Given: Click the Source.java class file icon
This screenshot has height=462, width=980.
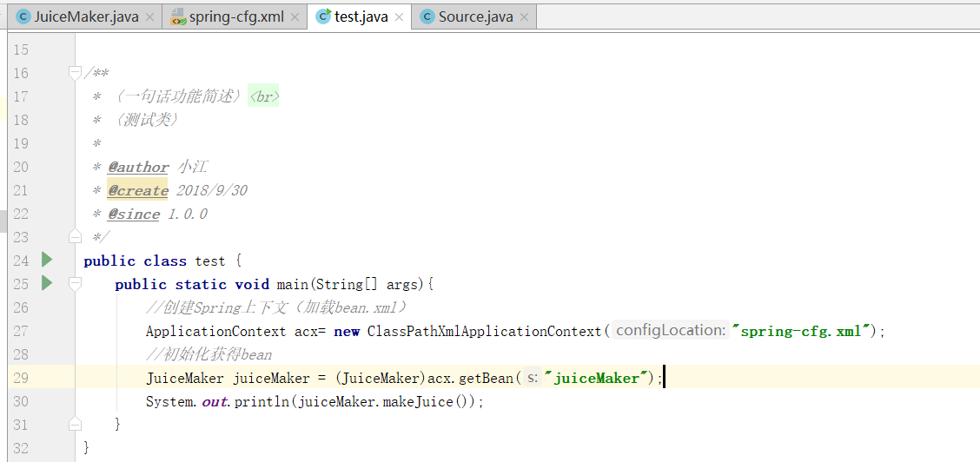Looking at the screenshot, I should coord(427,16).
